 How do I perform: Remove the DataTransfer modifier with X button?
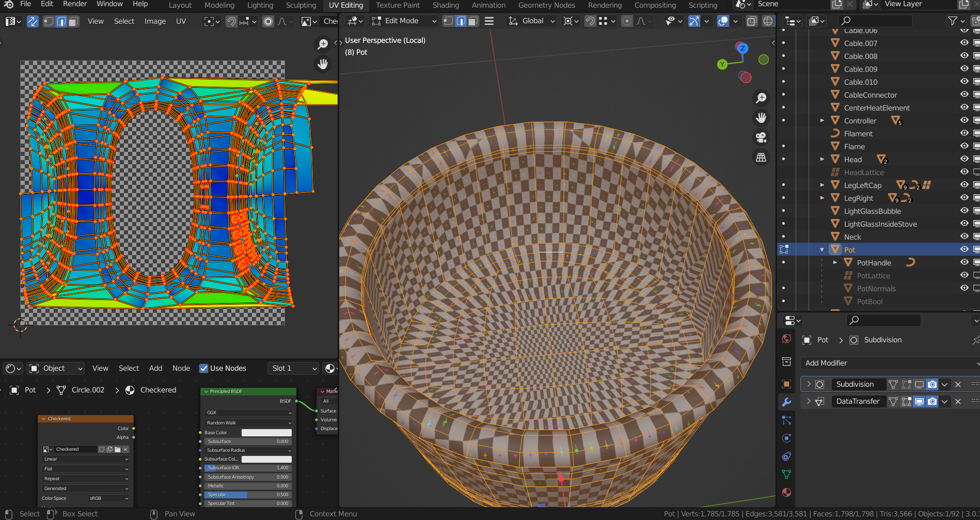pyautogui.click(x=958, y=401)
